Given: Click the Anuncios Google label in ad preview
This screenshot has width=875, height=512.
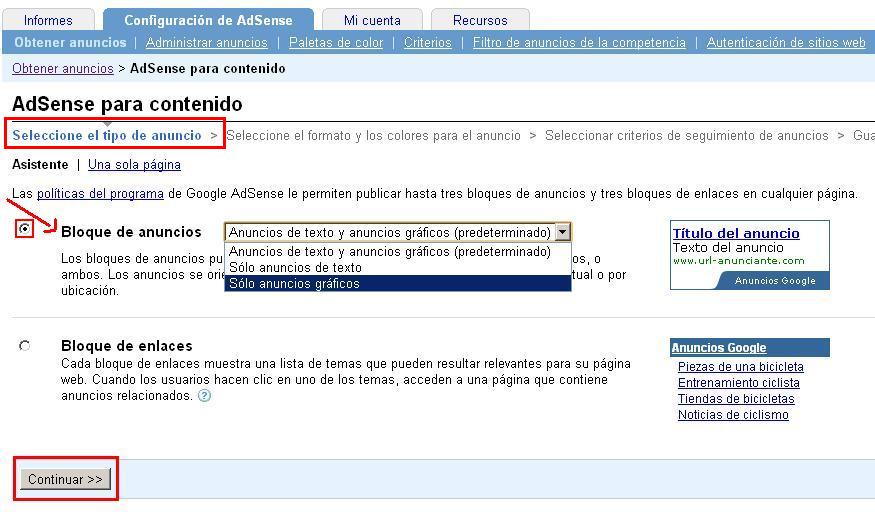Looking at the screenshot, I should point(775,281).
